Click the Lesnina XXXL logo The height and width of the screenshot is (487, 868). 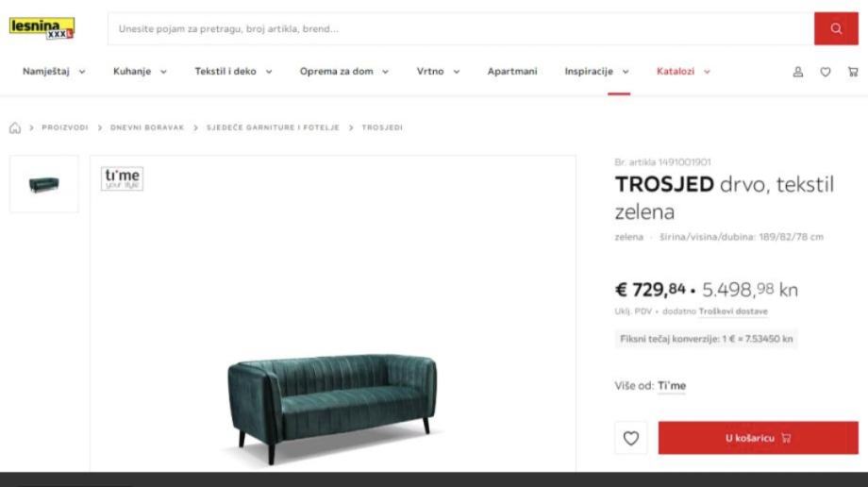click(42, 28)
